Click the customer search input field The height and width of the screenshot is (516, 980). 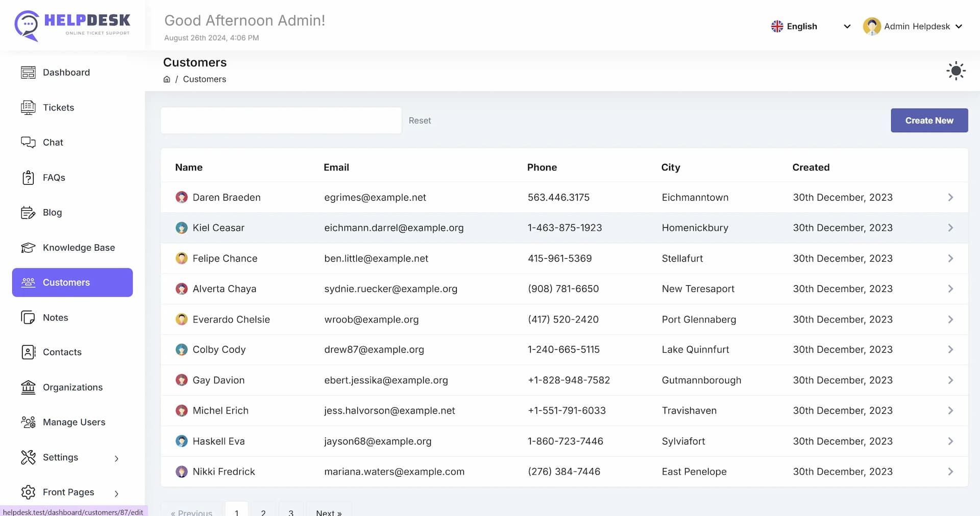281,120
